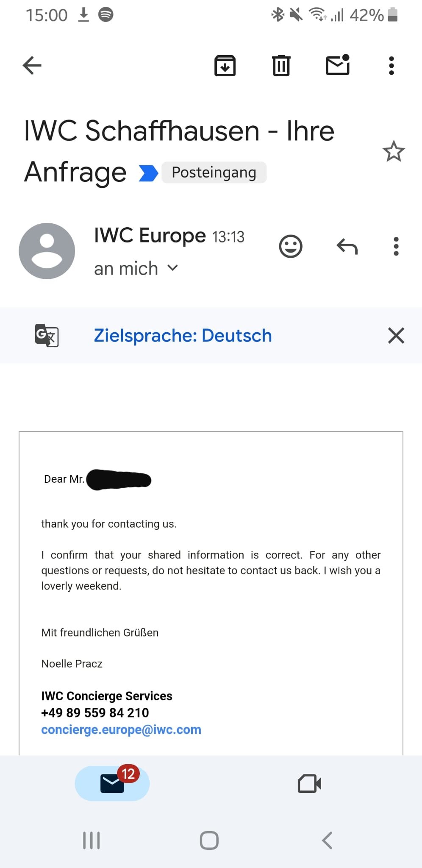The image size is (422, 868).
Task: Expand recipient details next to 'an mich'
Action: 172,268
